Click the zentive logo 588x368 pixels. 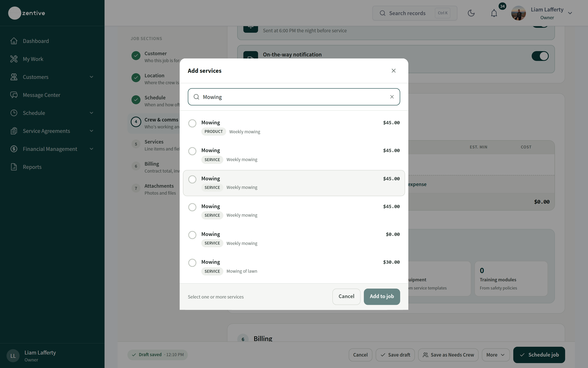tap(27, 13)
